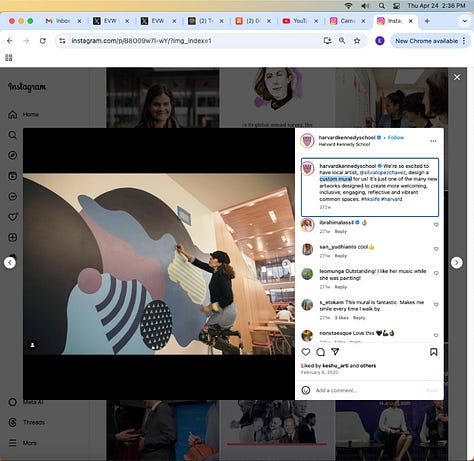Switch to the Instagram tab beside YouTube
Image resolution: width=474 pixels, height=461 pixels.
pos(347,21)
